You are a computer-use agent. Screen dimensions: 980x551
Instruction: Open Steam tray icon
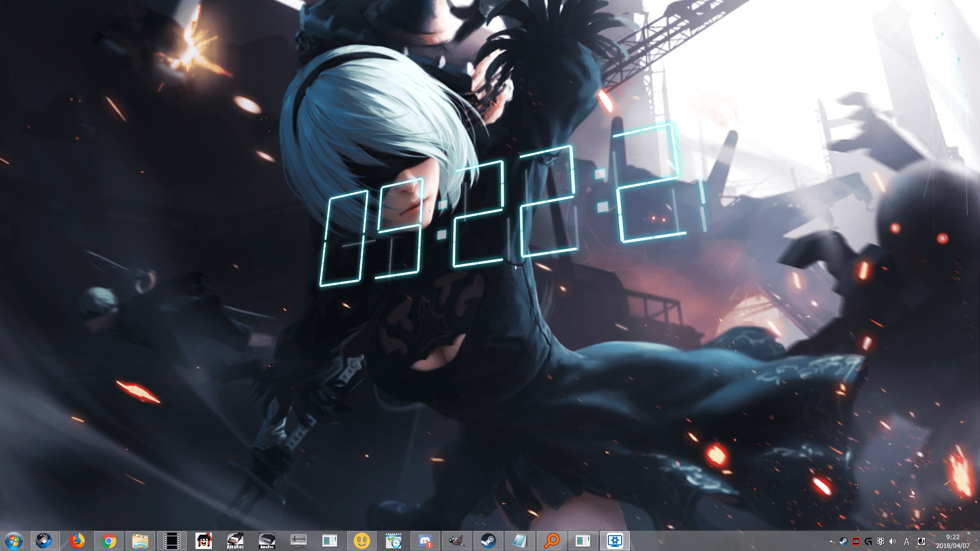pyautogui.click(x=844, y=541)
